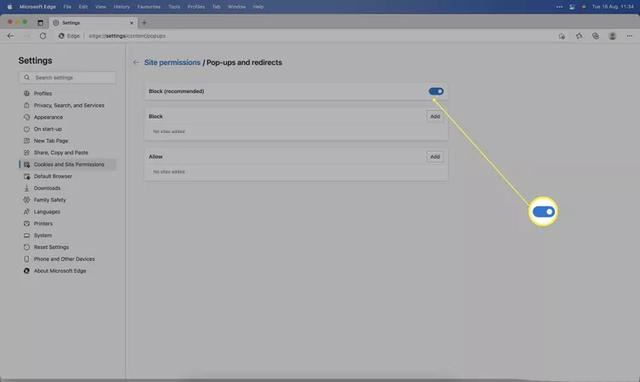Click the Search settings field
Image resolution: width=640 pixels, height=382 pixels.
pyautogui.click(x=67, y=78)
